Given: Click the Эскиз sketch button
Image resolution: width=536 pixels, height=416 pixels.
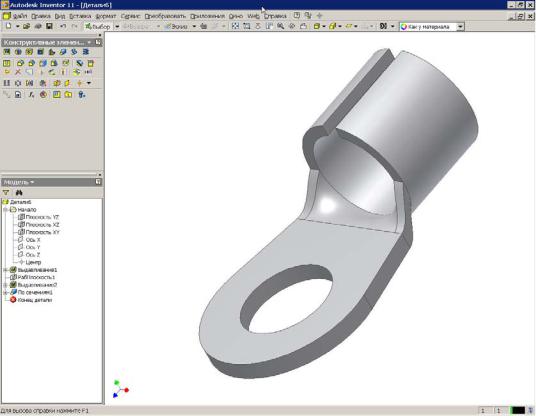Looking at the screenshot, I should [x=176, y=26].
